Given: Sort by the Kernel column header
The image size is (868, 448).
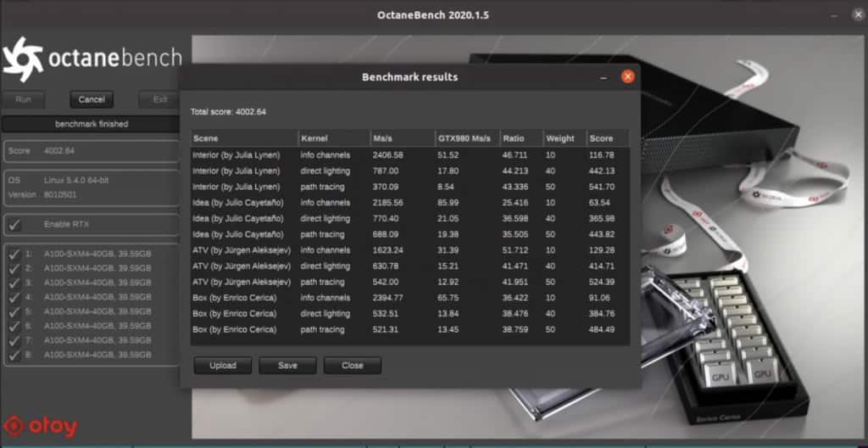Looking at the screenshot, I should 334,138.
